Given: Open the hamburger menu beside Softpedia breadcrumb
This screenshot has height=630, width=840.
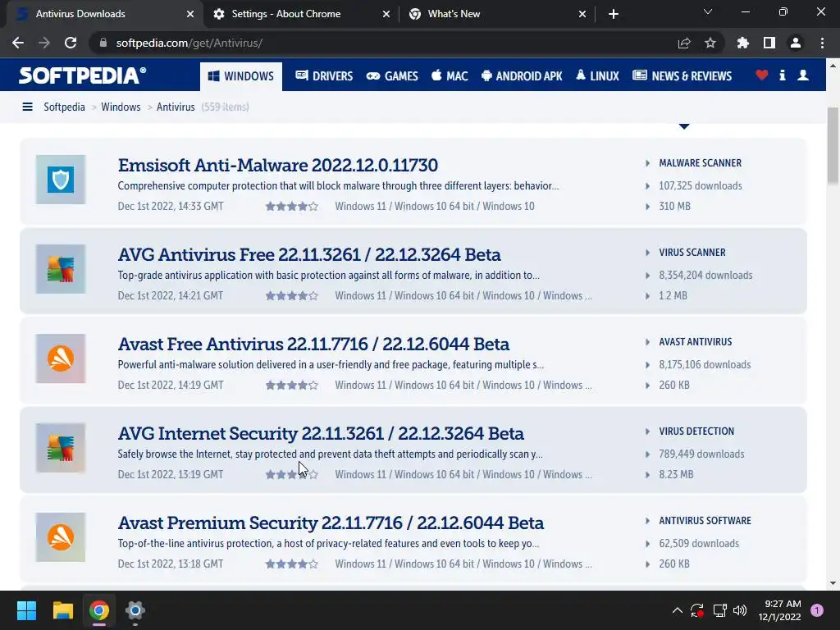Looking at the screenshot, I should click(27, 107).
